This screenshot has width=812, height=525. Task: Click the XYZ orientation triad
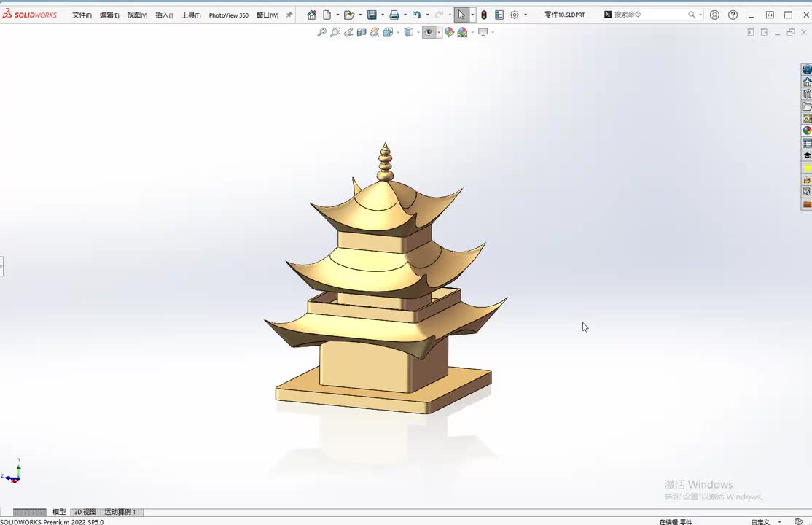[x=13, y=472]
